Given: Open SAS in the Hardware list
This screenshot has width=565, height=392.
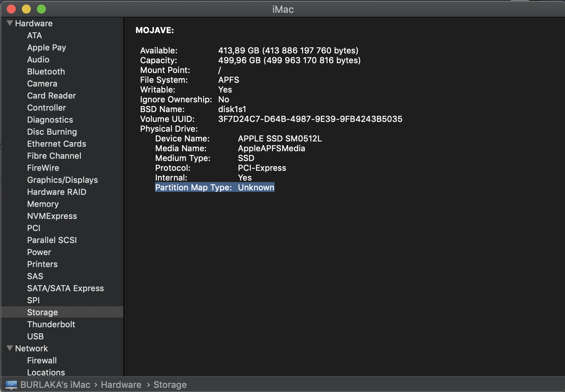Looking at the screenshot, I should [x=35, y=276].
